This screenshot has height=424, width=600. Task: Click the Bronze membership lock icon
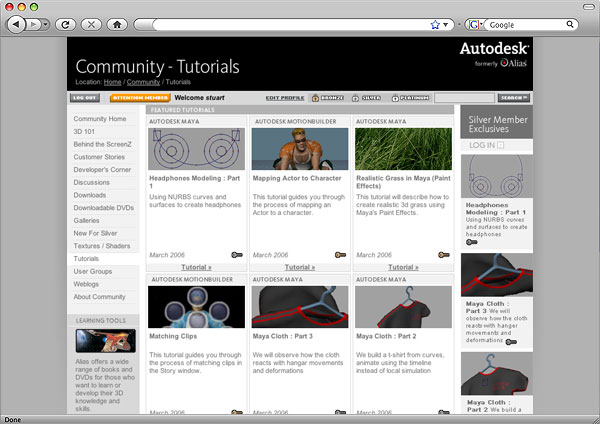[315, 98]
